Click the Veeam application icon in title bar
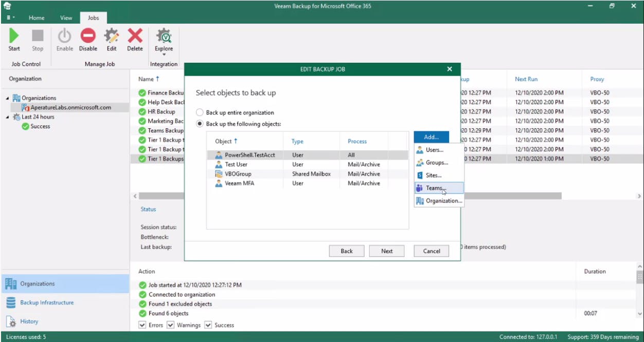This screenshot has width=644, height=342. (7, 6)
